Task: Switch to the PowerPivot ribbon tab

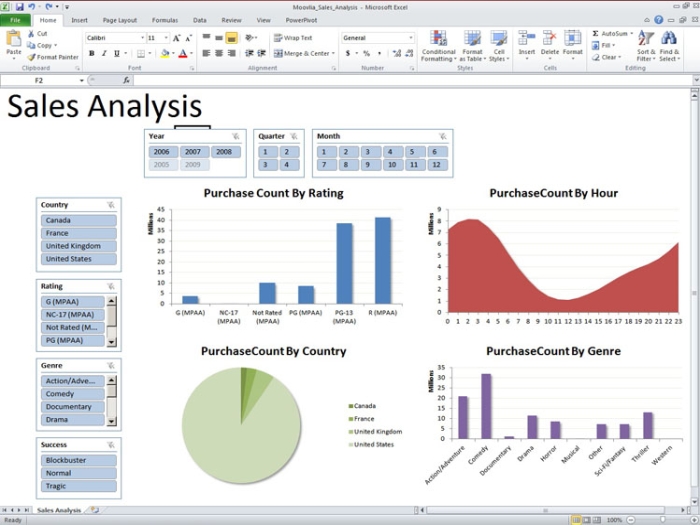Action: tap(301, 20)
